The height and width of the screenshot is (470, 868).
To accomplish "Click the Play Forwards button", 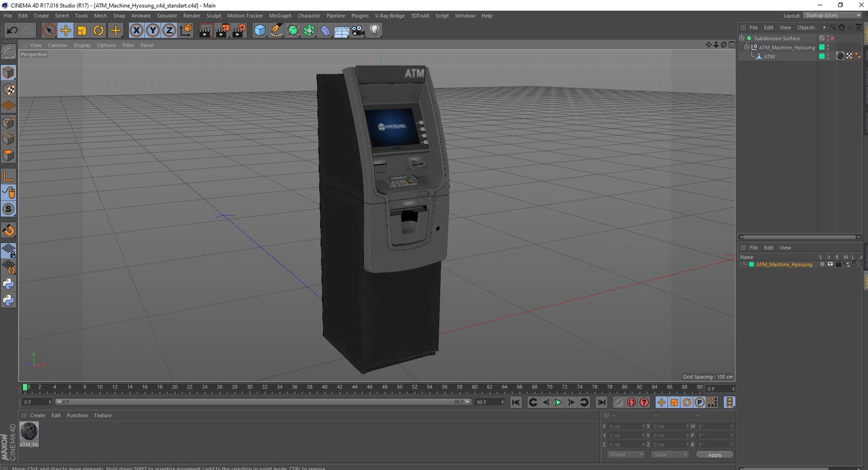I will (x=558, y=402).
